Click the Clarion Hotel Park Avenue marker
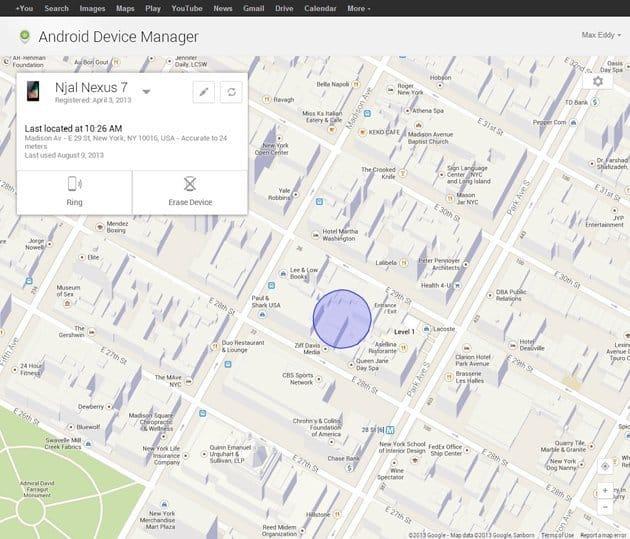The width and height of the screenshot is (630, 539). 466,348
